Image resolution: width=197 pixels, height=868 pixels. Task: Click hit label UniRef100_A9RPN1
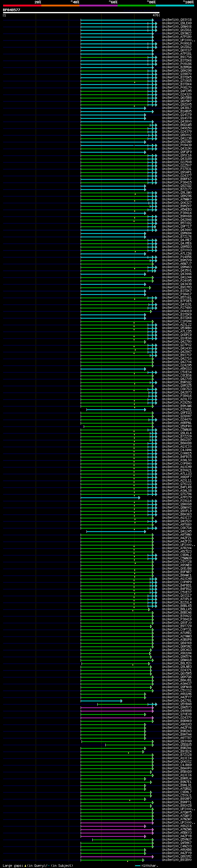click(x=177, y=423)
